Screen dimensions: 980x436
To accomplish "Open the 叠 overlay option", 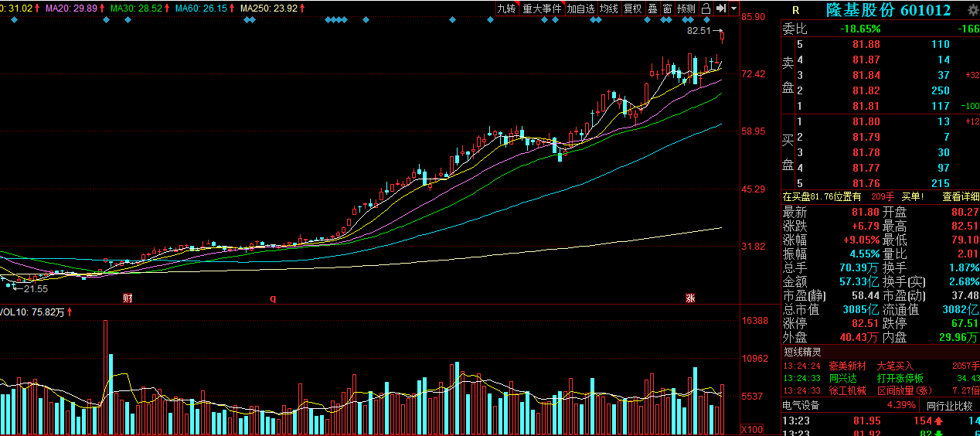I will [x=652, y=9].
